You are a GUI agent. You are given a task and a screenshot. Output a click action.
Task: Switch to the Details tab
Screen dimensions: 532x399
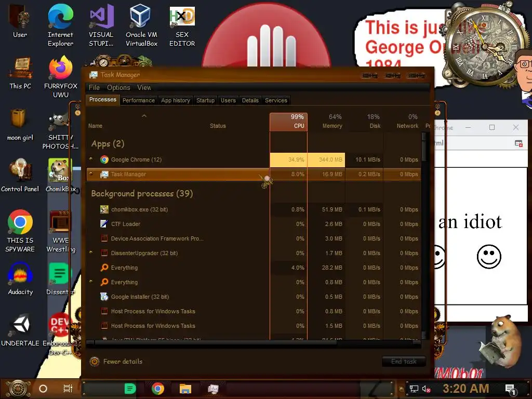(250, 100)
